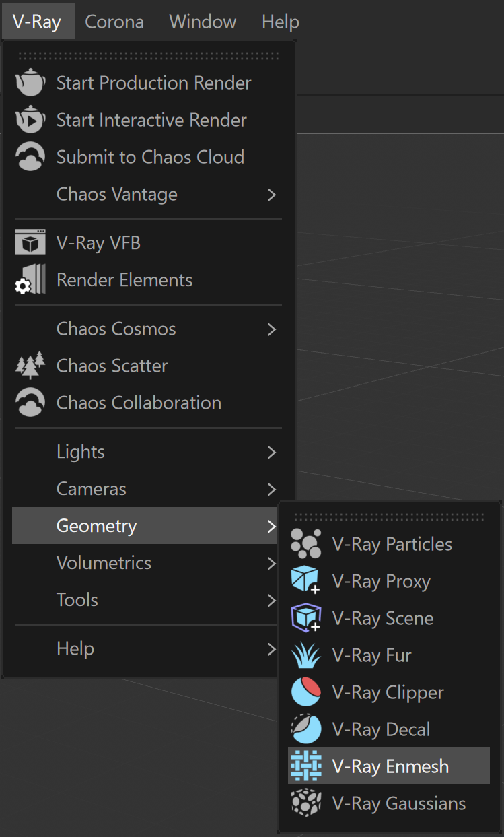Image resolution: width=504 pixels, height=837 pixels.
Task: Click the Start Production Render teapot icon
Action: (30, 83)
